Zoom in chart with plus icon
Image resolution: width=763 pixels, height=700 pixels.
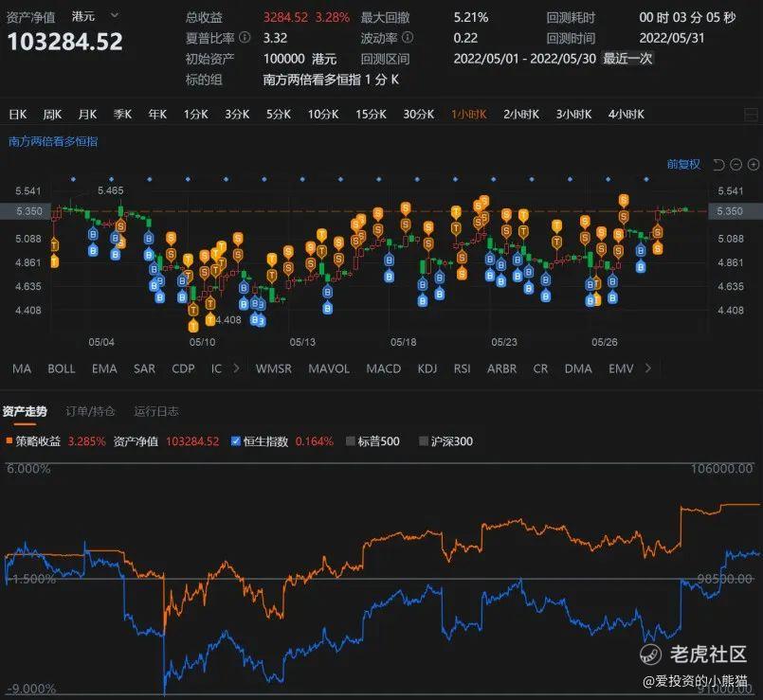754,165
